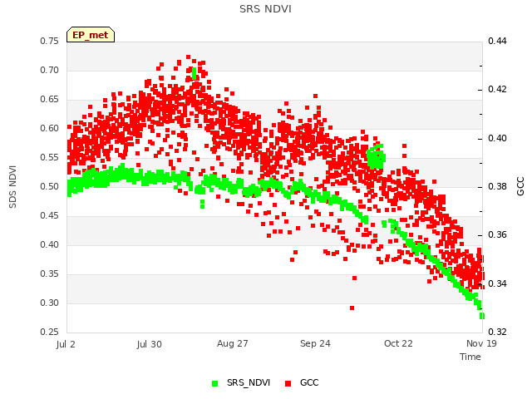This screenshot has height=399, width=532.
Task: Click the 0.42 right axis value
Action: [x=497, y=89]
